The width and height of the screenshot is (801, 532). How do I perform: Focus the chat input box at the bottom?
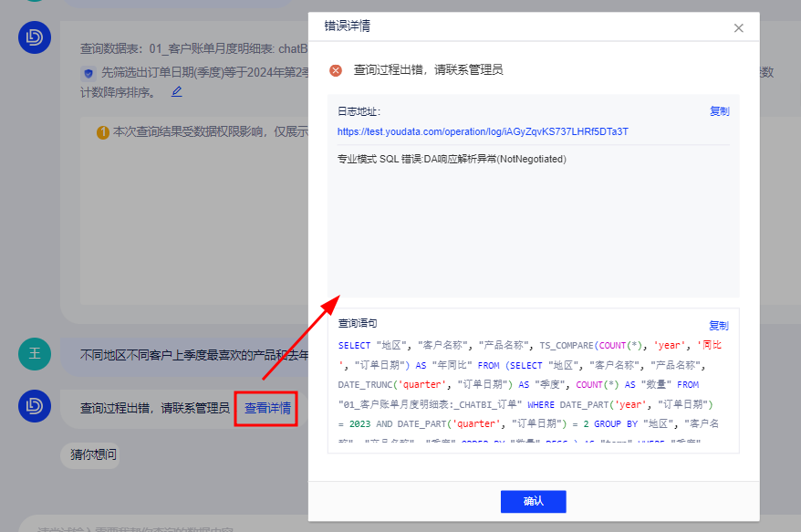point(164,526)
